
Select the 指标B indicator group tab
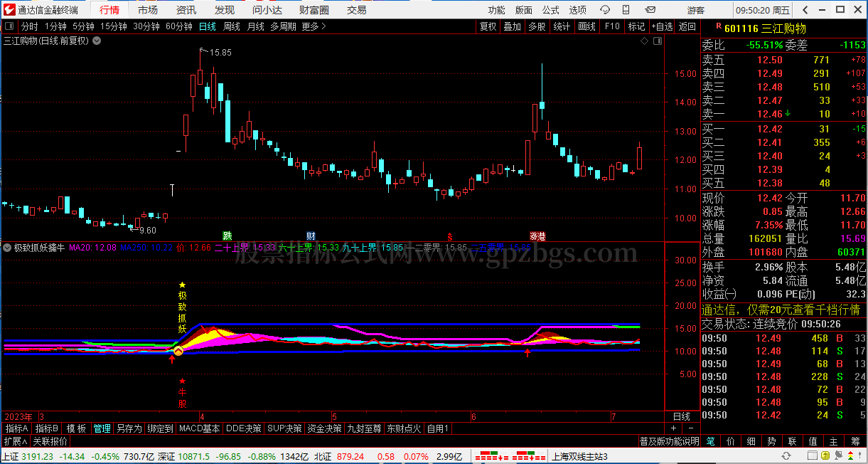click(47, 428)
